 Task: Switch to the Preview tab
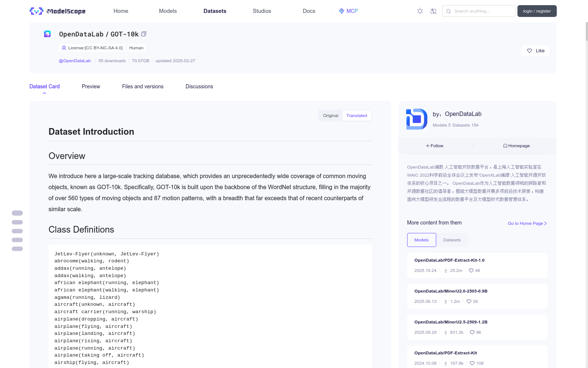[x=91, y=86]
